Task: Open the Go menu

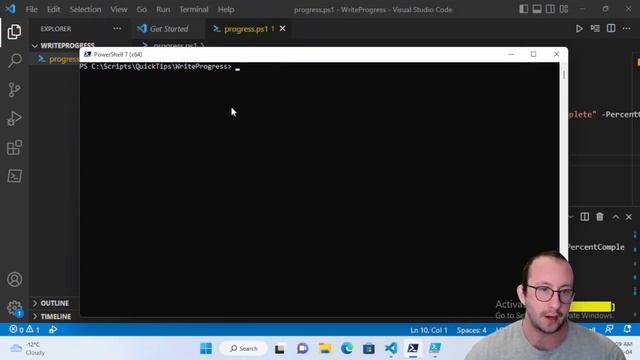Action: pos(142,9)
